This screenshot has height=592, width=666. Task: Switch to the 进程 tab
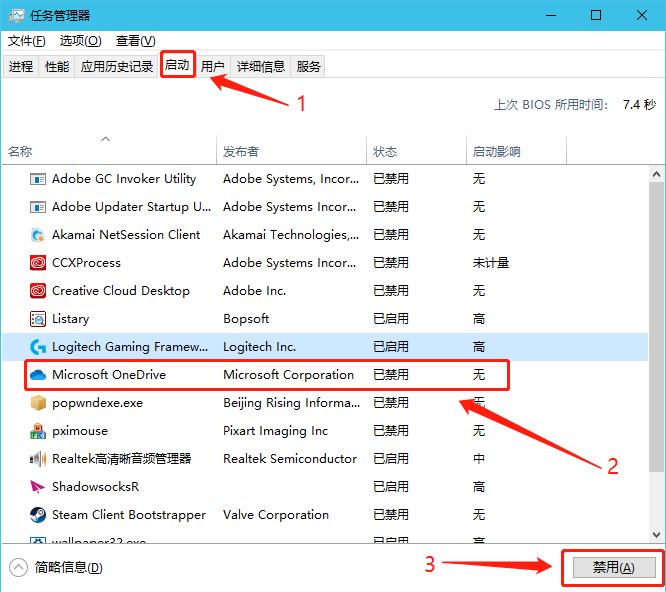coord(21,67)
